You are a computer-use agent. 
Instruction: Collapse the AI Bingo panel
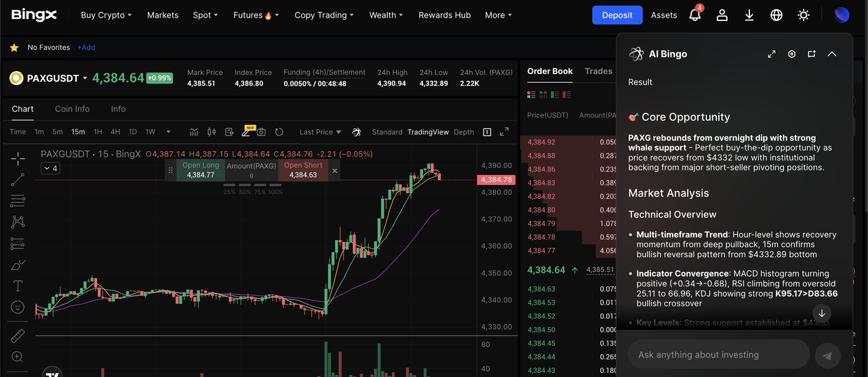(x=832, y=54)
